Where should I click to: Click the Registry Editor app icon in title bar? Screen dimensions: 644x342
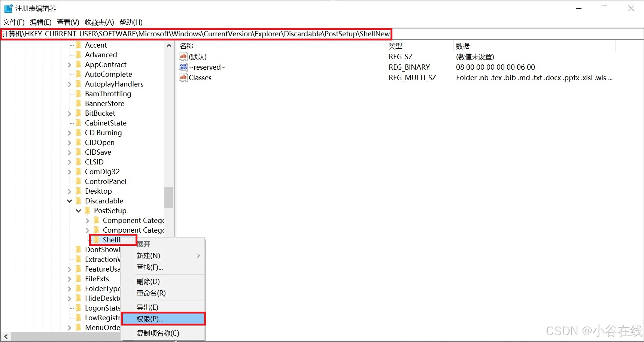pos(8,8)
